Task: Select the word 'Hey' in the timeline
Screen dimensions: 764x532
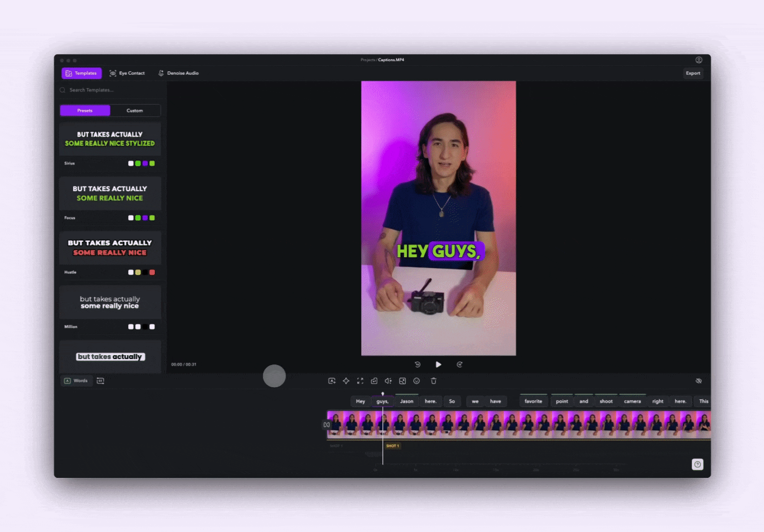Action: click(x=361, y=401)
